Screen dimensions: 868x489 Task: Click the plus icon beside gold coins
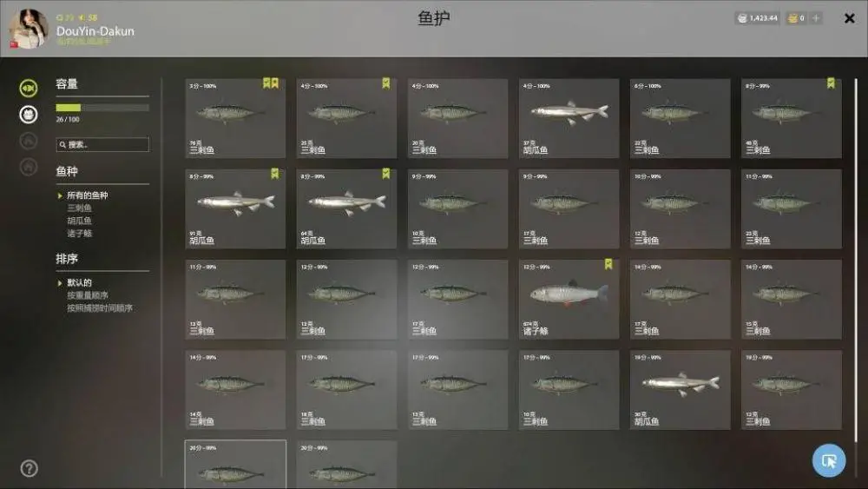point(816,18)
